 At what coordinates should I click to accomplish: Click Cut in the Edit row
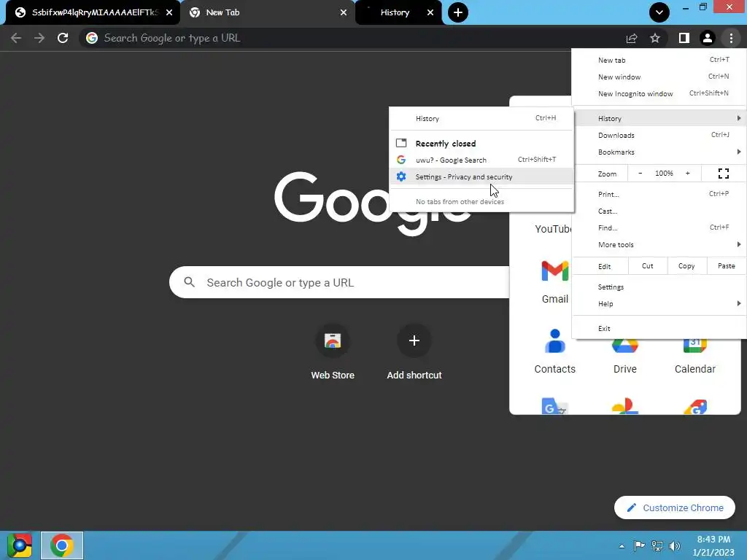pyautogui.click(x=648, y=266)
